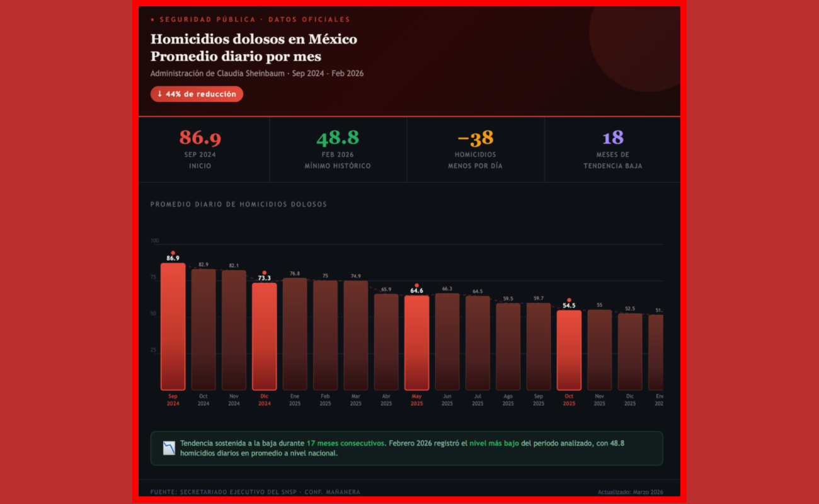Click the down arrow inside the reduction badge
The height and width of the screenshot is (504, 819).
[x=159, y=94]
